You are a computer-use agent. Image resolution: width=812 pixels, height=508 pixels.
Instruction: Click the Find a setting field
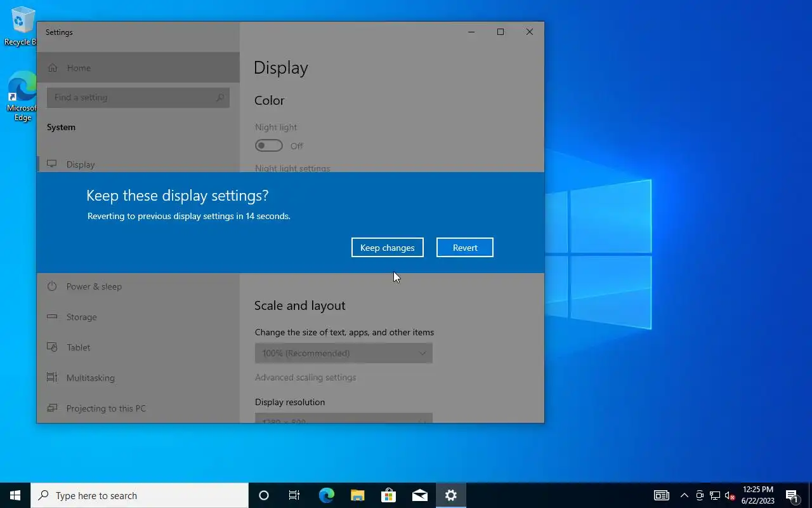coord(138,97)
